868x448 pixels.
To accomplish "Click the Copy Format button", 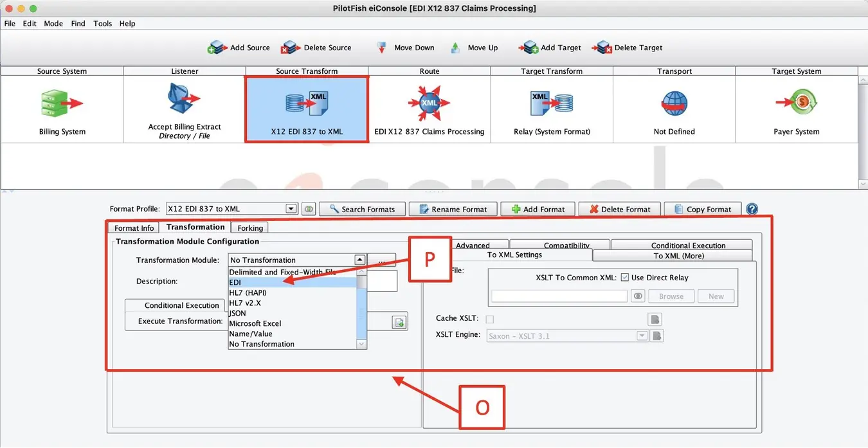I will point(702,209).
